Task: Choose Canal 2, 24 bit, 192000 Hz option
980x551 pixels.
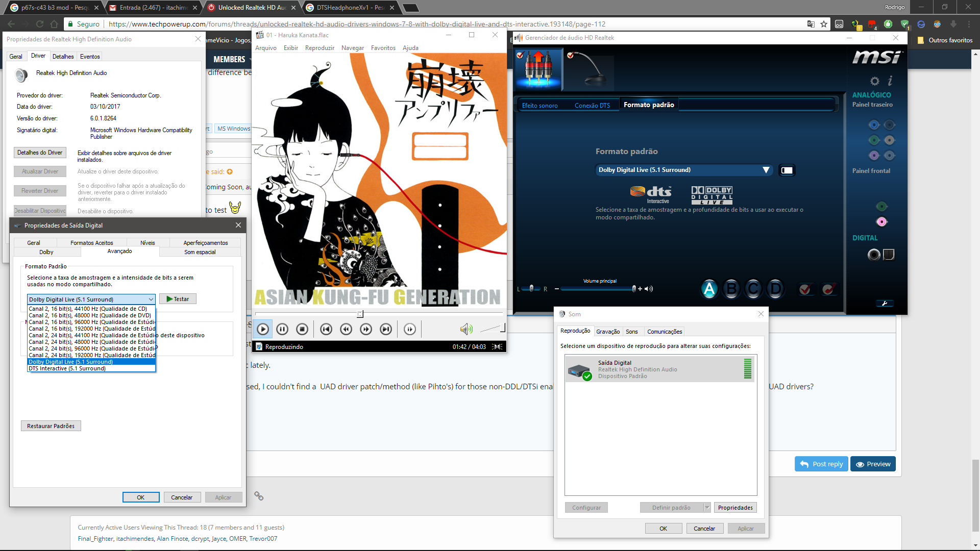Action: (x=91, y=355)
